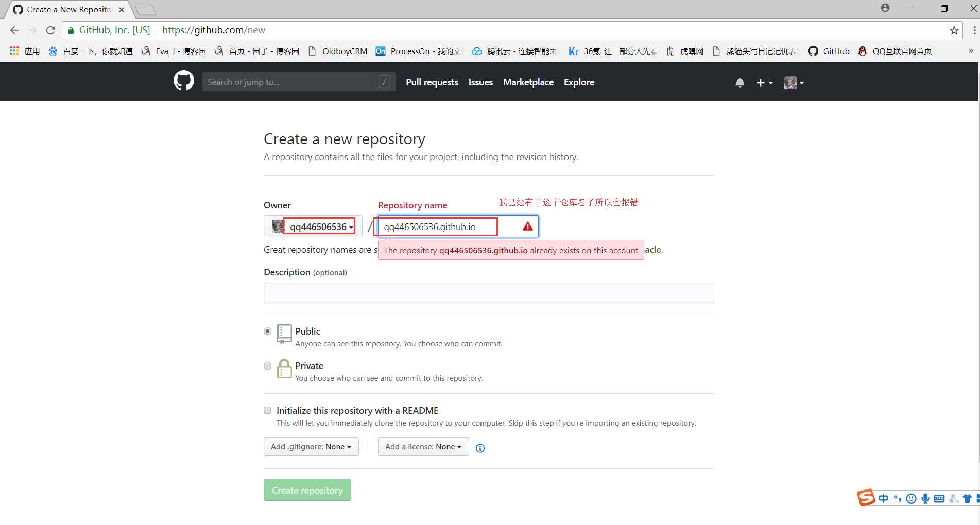
Task: Open the Add .gitignore dropdown
Action: 311,446
